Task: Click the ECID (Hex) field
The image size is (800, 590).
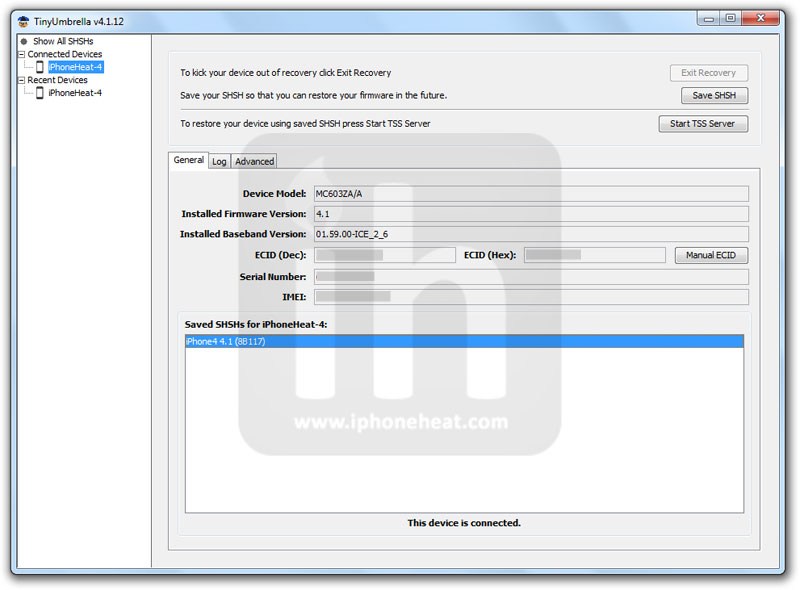Action: coord(595,255)
